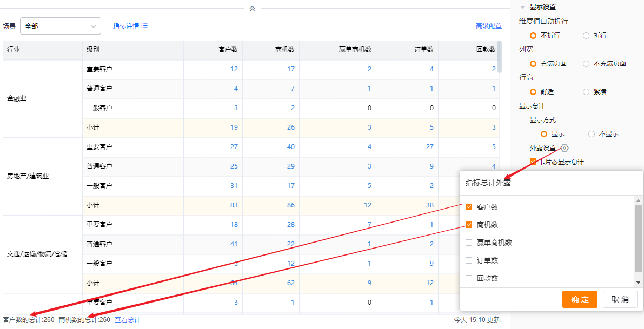This screenshot has height=329, width=644.
Task: Select the 折行 radio option
Action: 586,36
